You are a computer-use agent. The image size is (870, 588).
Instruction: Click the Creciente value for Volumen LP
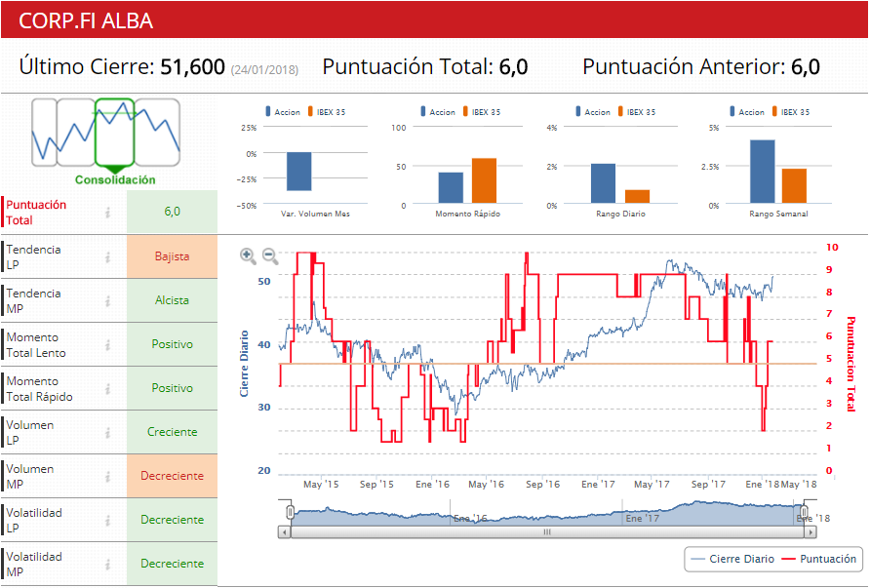tap(172, 432)
